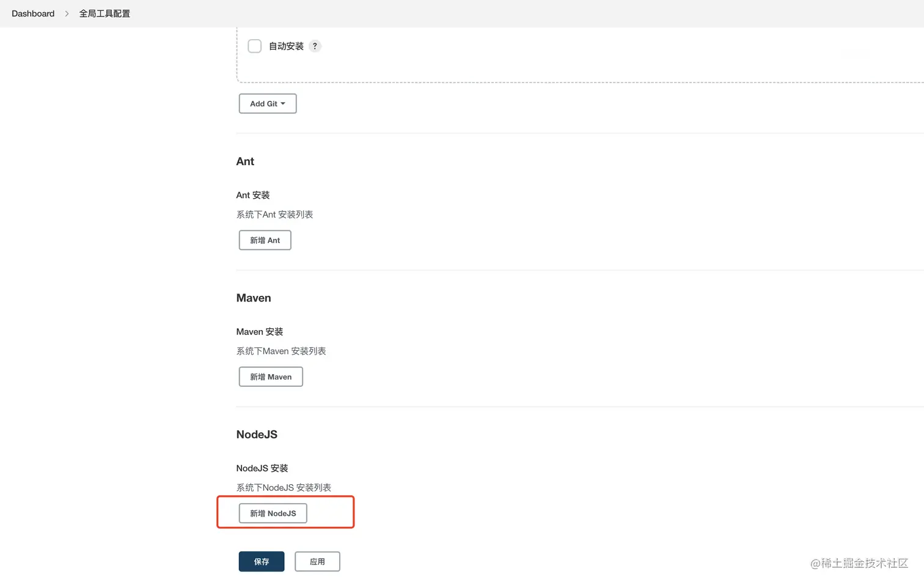Click the 新增 Maven button

[x=271, y=377]
